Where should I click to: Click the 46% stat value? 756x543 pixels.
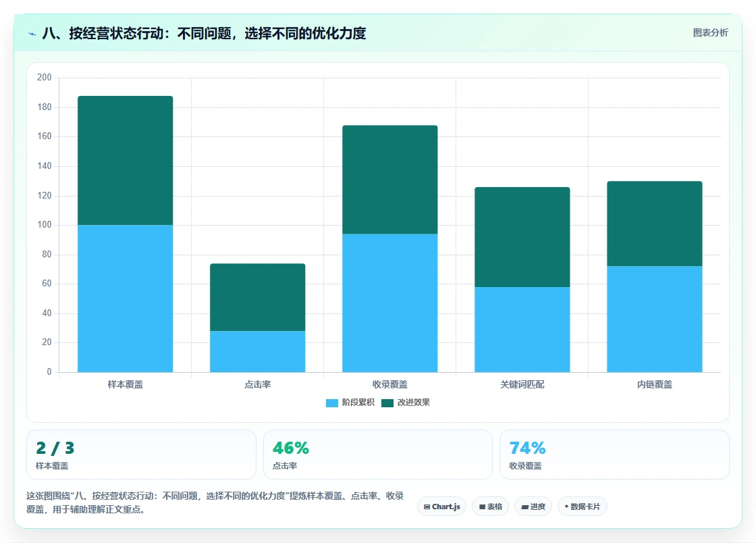tap(291, 448)
